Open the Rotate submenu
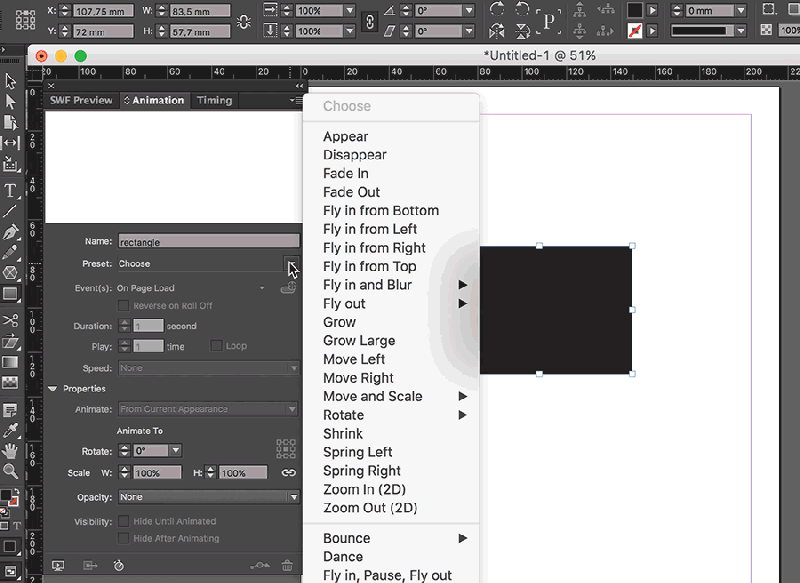Image resolution: width=800 pixels, height=583 pixels. (x=391, y=415)
